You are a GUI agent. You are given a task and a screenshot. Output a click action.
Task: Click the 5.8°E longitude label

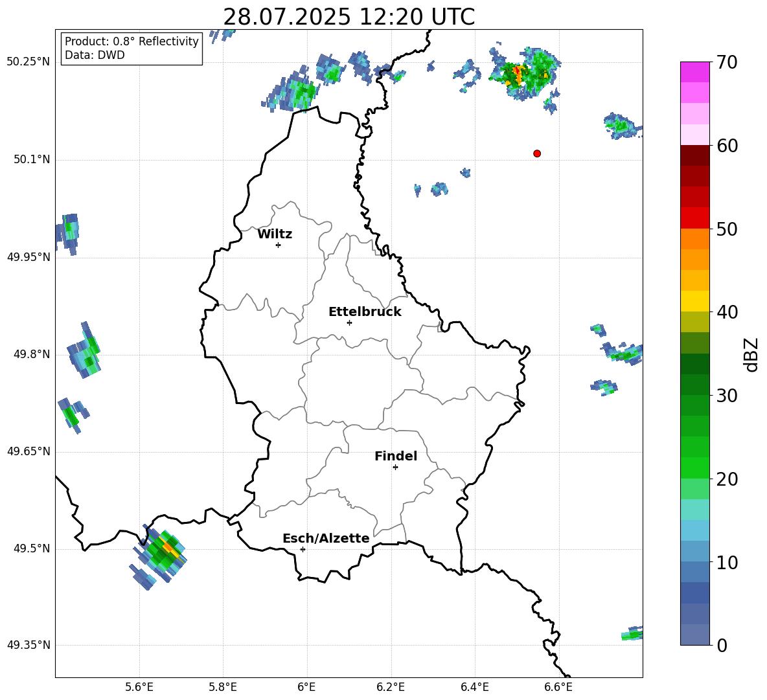[223, 687]
